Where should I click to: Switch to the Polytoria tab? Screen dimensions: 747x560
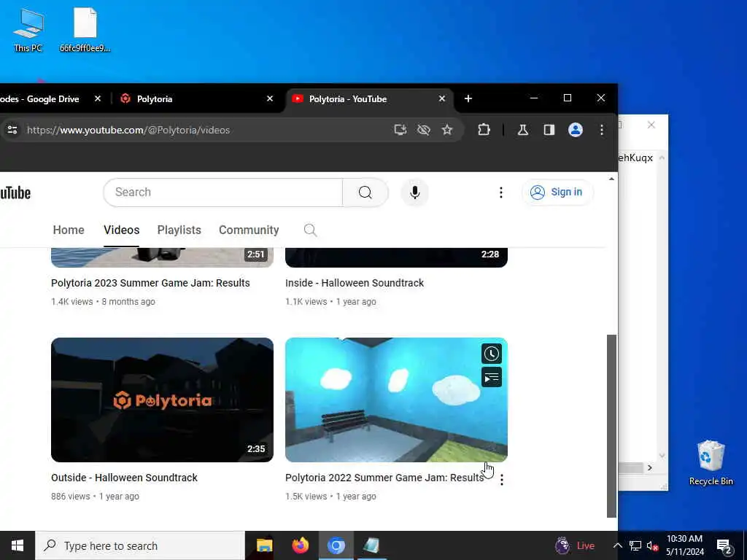click(x=196, y=98)
